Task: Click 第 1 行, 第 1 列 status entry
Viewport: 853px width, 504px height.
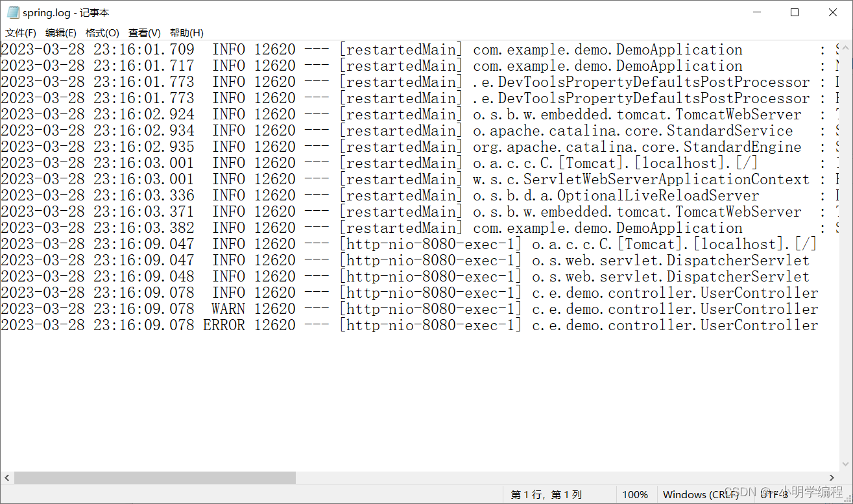Action: click(x=546, y=495)
